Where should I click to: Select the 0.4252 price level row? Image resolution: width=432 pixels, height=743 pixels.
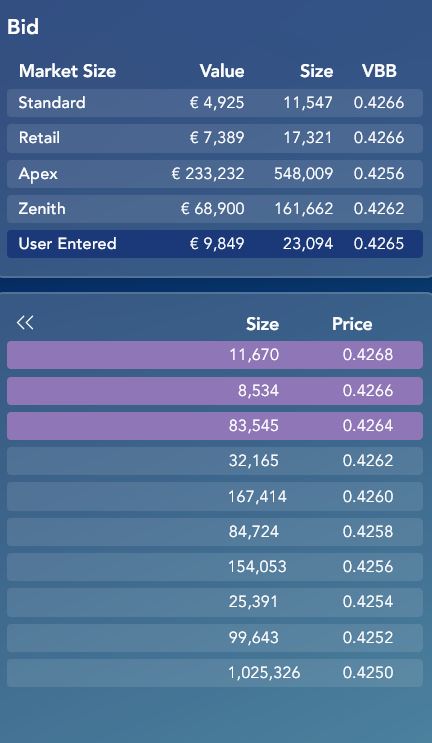click(x=215, y=637)
